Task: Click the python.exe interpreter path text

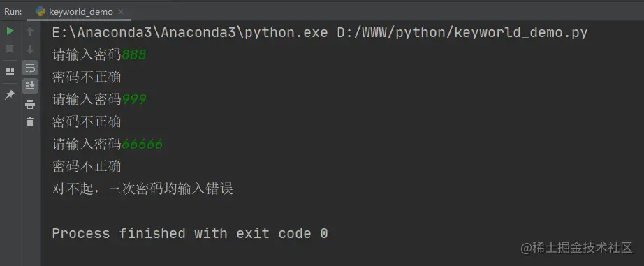Action: pos(190,33)
